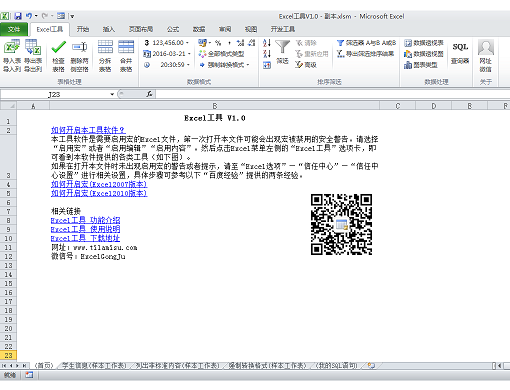
Task: Click the comma style icon
Action: point(229,43)
